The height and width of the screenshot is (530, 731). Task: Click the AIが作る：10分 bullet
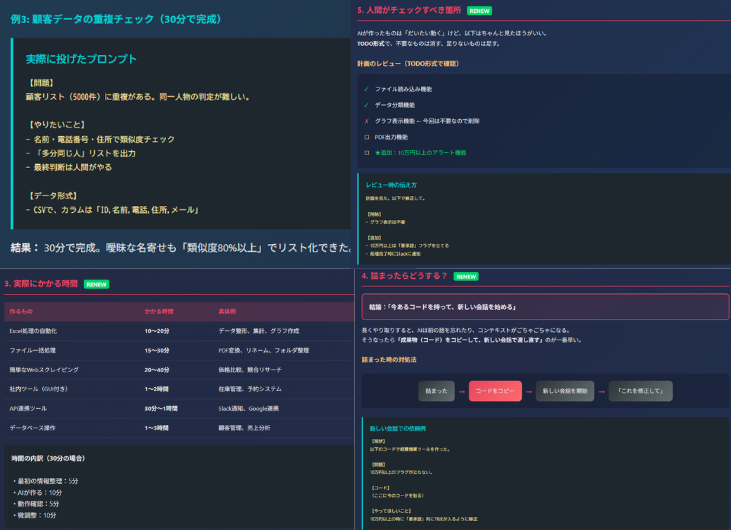(38, 493)
